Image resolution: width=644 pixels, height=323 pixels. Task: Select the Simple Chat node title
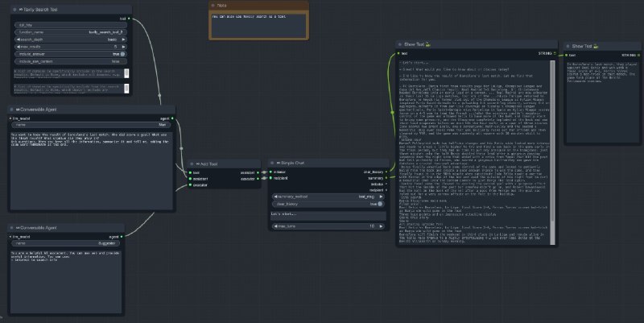coord(292,164)
